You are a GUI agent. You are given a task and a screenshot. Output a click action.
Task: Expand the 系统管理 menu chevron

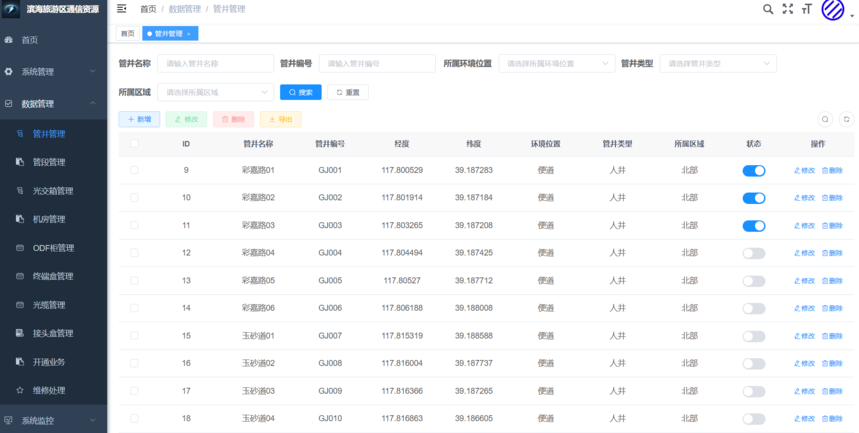point(93,72)
